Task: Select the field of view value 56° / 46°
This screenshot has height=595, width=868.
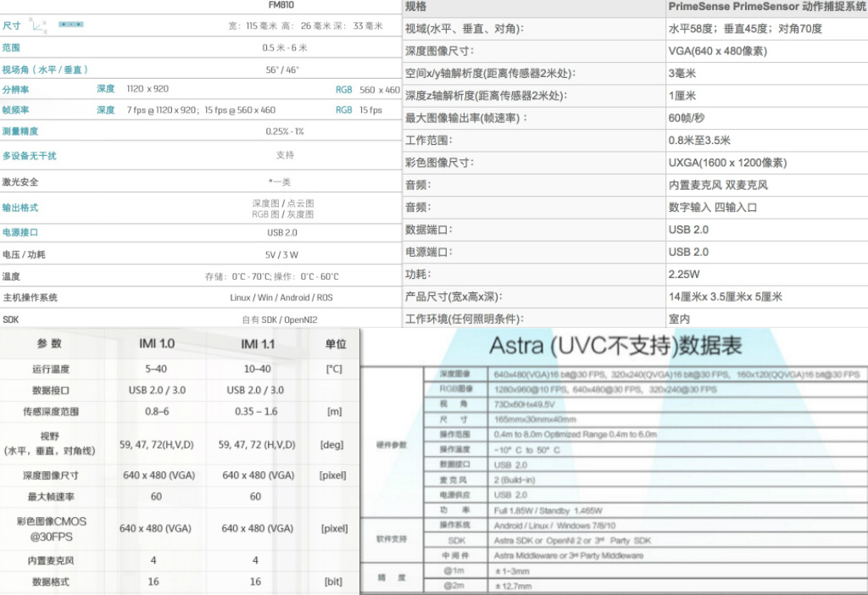Action: coord(282,70)
